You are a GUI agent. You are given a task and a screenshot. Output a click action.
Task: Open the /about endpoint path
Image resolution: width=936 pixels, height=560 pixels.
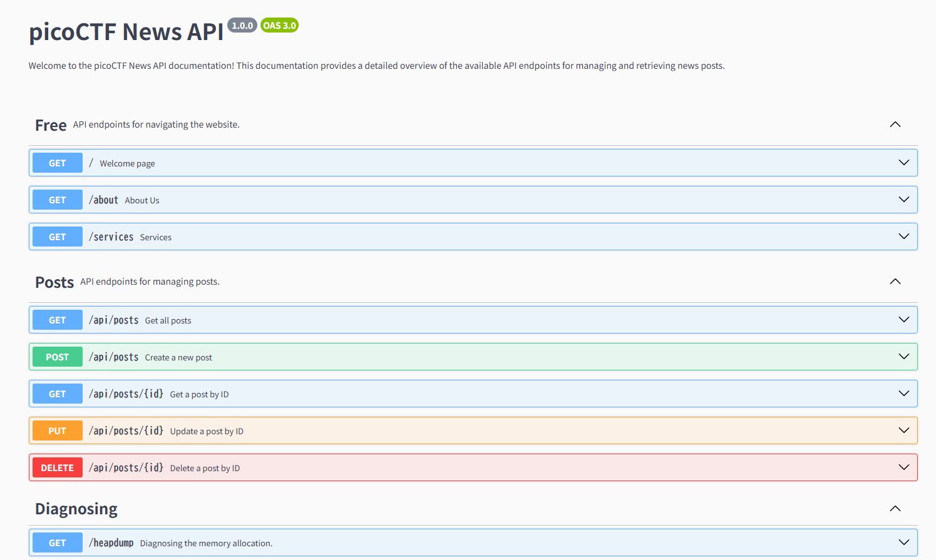coord(103,200)
